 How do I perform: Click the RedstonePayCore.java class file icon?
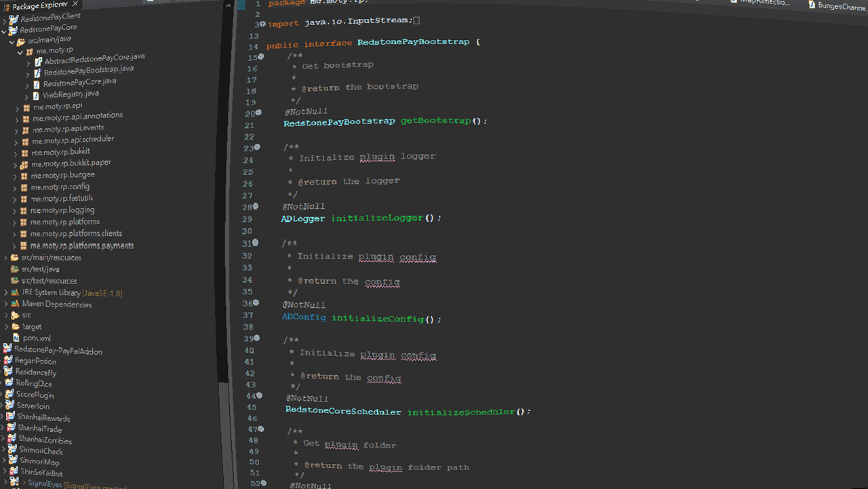(x=37, y=84)
